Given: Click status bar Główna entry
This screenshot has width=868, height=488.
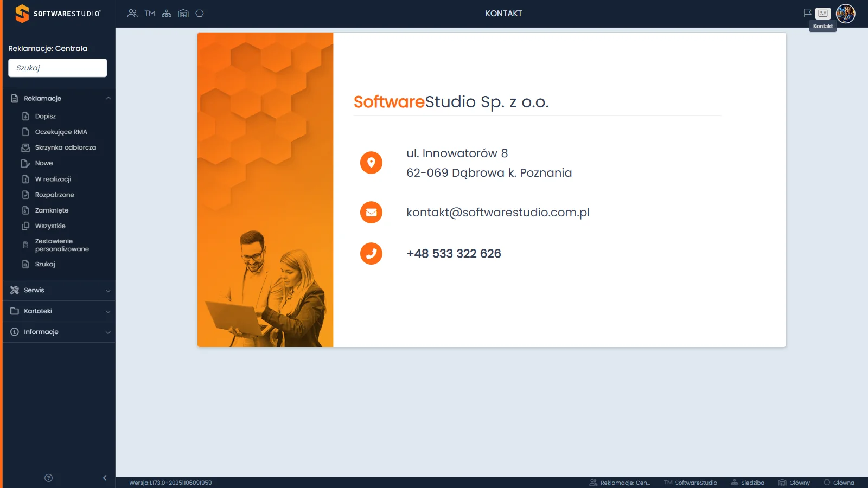Looking at the screenshot, I should [839, 483].
